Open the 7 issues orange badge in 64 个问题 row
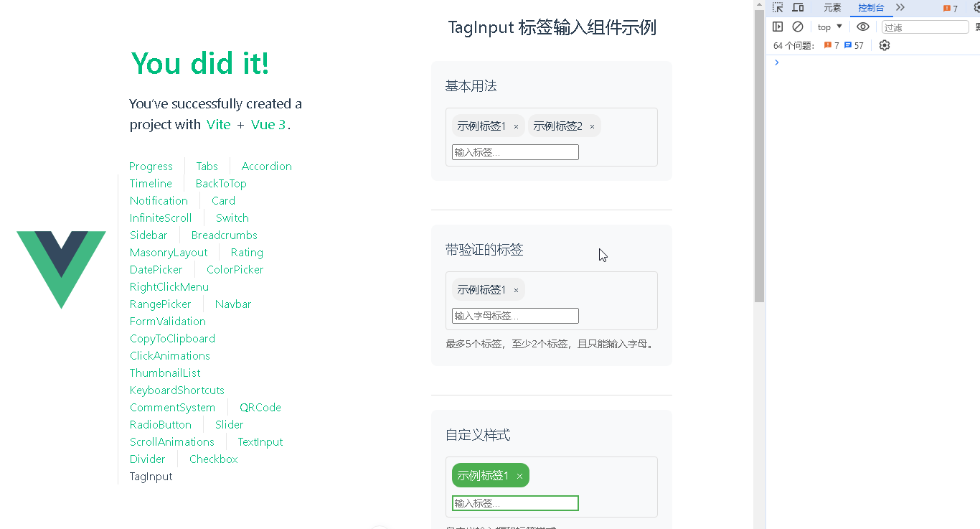 (x=831, y=45)
